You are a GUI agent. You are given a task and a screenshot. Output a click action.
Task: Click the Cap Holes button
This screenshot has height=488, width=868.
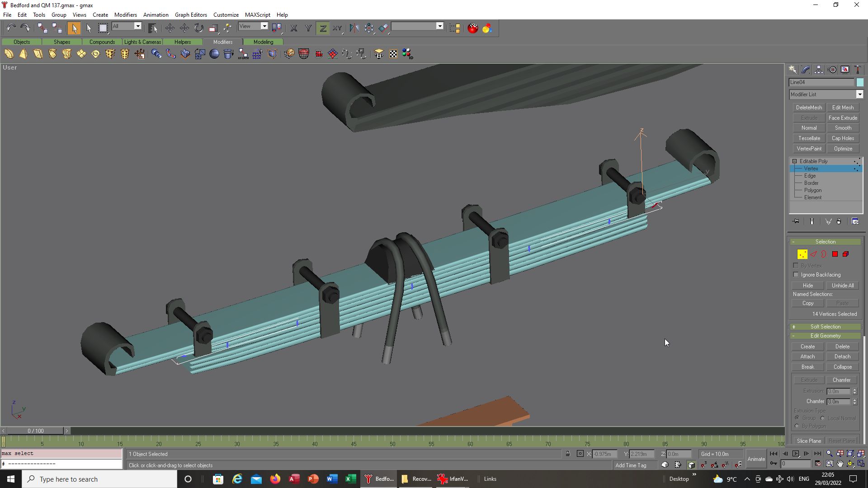(x=843, y=138)
